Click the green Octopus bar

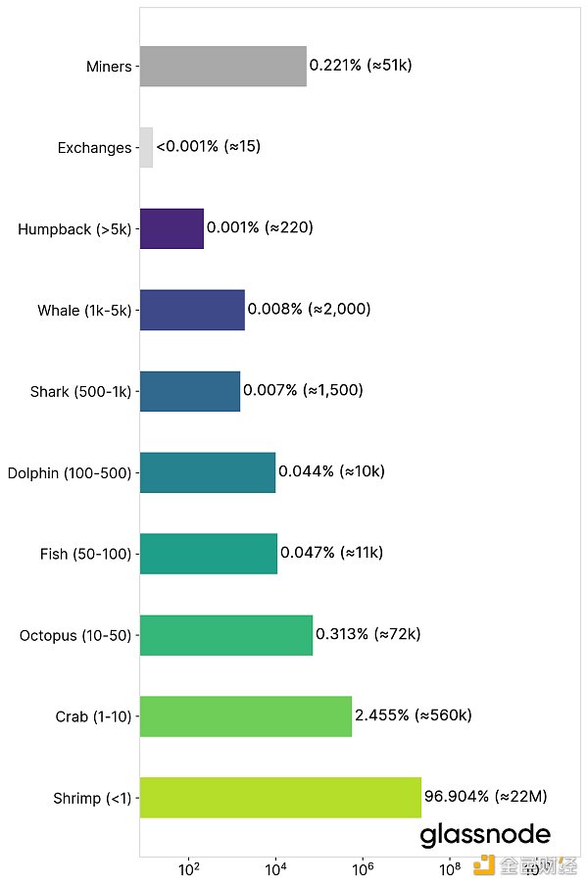coord(226,635)
